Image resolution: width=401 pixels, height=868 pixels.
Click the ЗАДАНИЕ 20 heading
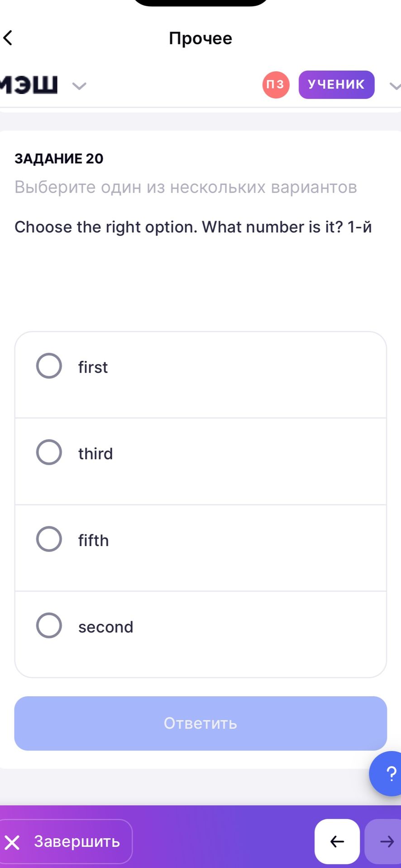point(59,159)
